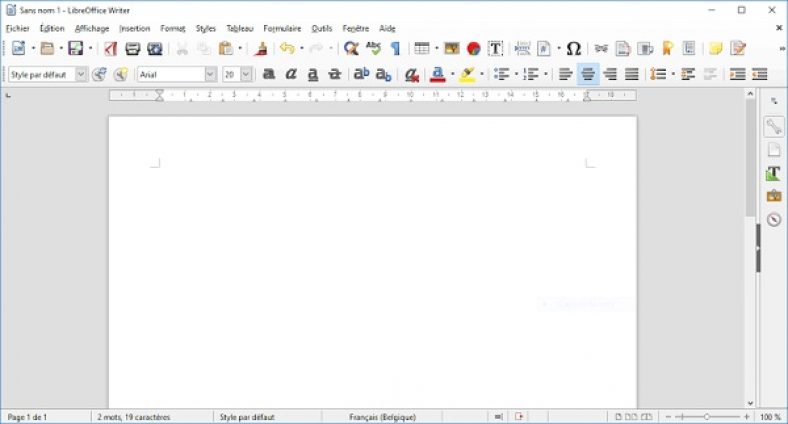This screenshot has width=788, height=424.
Task: Apply the red font color
Action: (438, 74)
